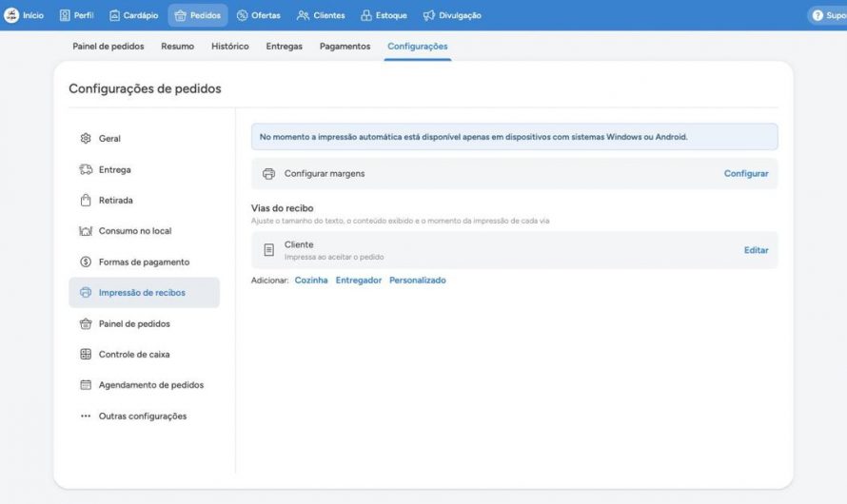
Task: Click the Clientes people icon
Action: (303, 15)
